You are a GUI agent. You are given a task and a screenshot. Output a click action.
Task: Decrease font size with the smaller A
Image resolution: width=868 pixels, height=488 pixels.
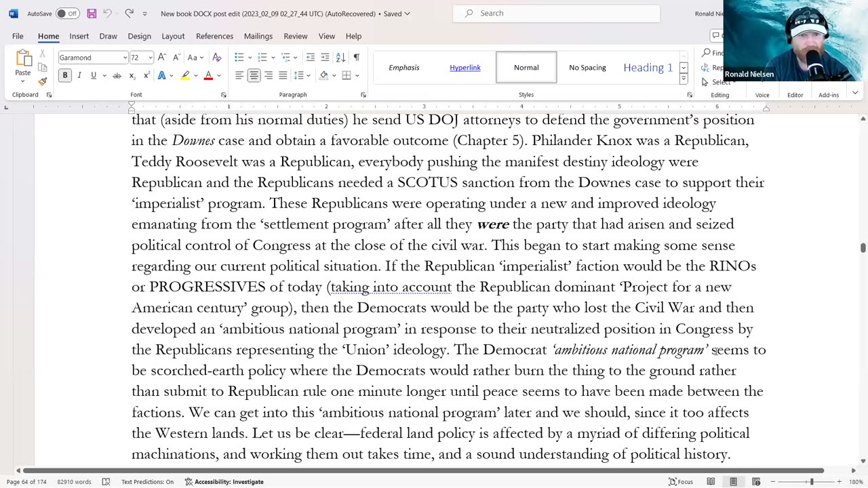point(176,58)
